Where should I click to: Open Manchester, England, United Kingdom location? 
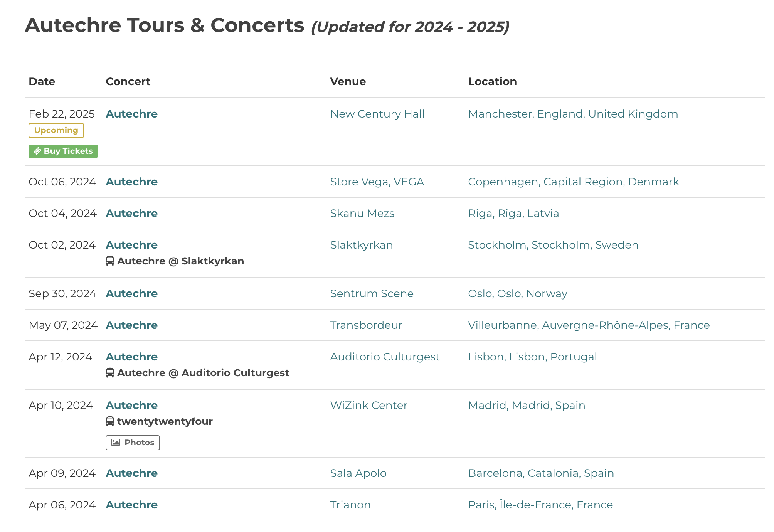pyautogui.click(x=573, y=114)
